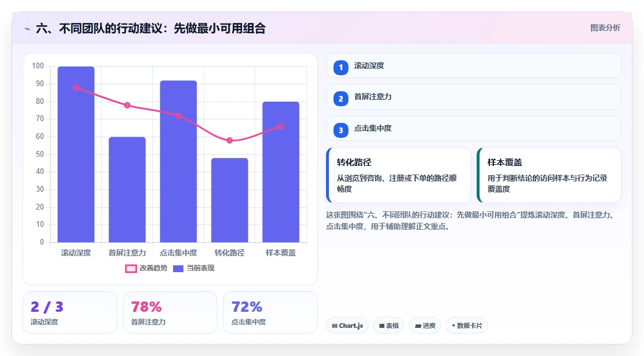
Task: Click the trend line point above 样本覆盖
Action: coord(281,126)
